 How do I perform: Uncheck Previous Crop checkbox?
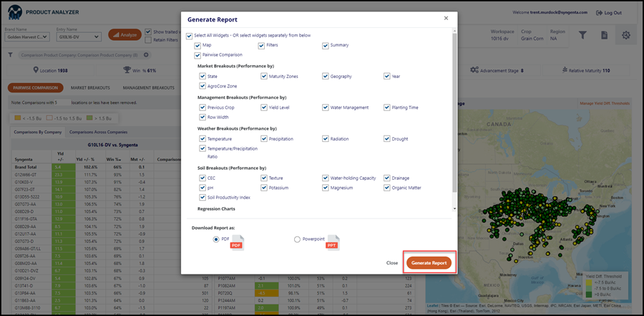(203, 107)
